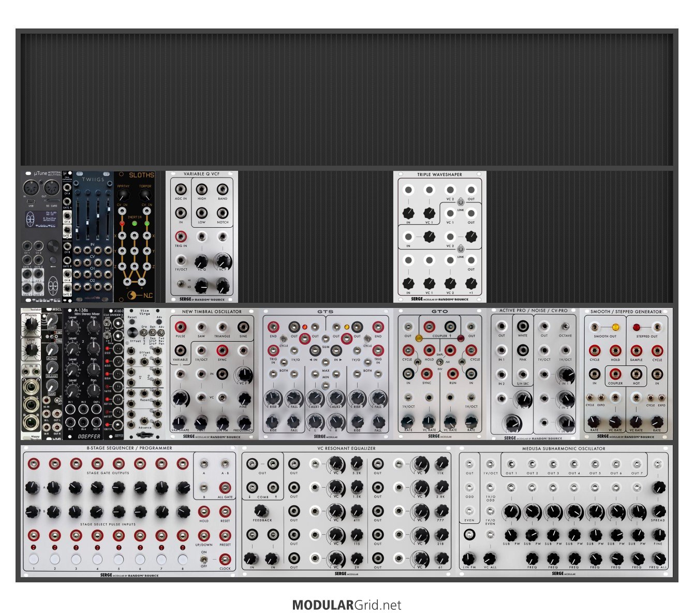Click the RUN jack on the GTO module
This screenshot has height=616, width=694.
[453, 374]
